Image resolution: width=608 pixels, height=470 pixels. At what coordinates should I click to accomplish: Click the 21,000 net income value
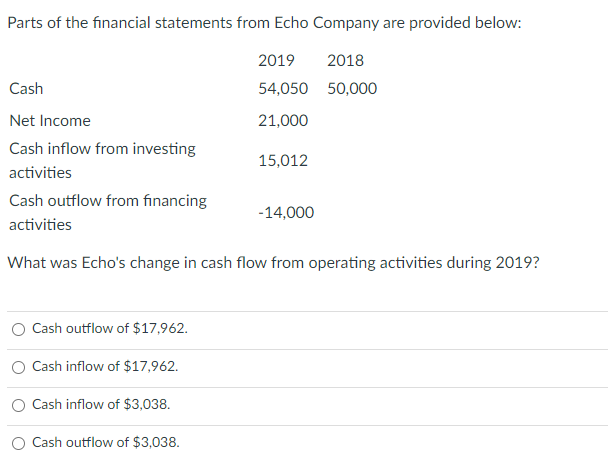tap(283, 120)
